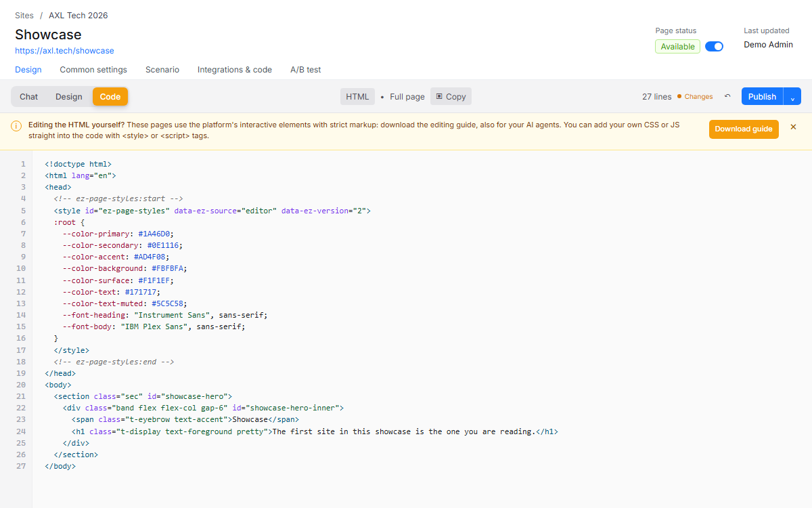Screen dimensions: 812x508
Task: Select the Full page option
Action: pyautogui.click(x=407, y=97)
